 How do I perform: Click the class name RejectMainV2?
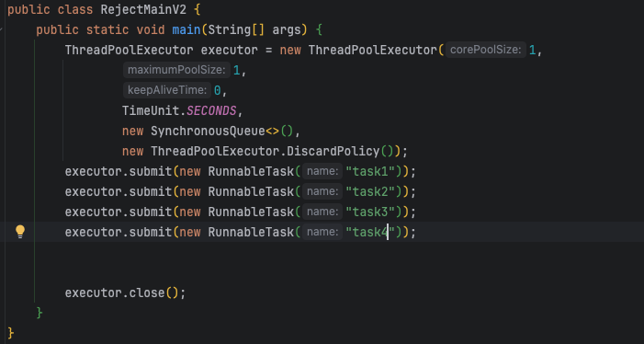click(143, 9)
